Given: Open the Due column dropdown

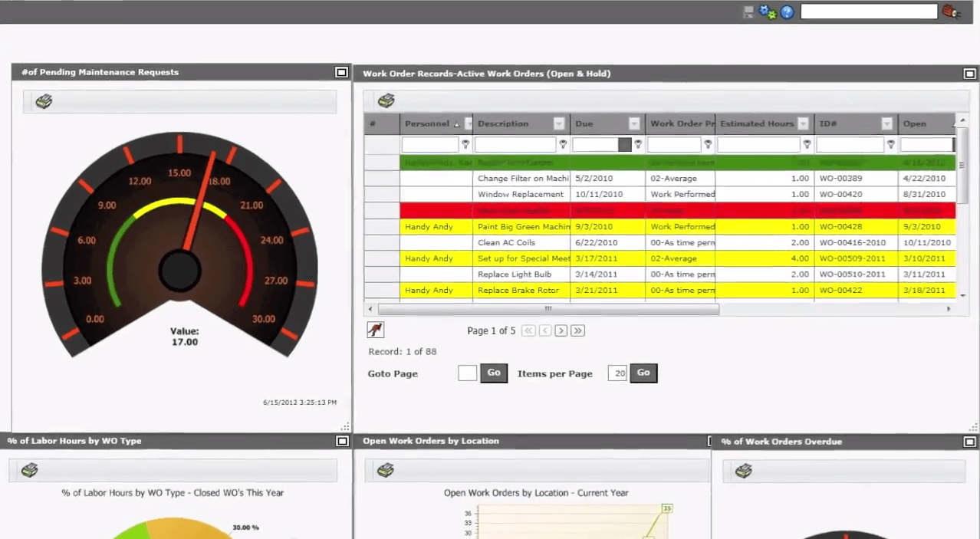Looking at the screenshot, I should tap(634, 123).
